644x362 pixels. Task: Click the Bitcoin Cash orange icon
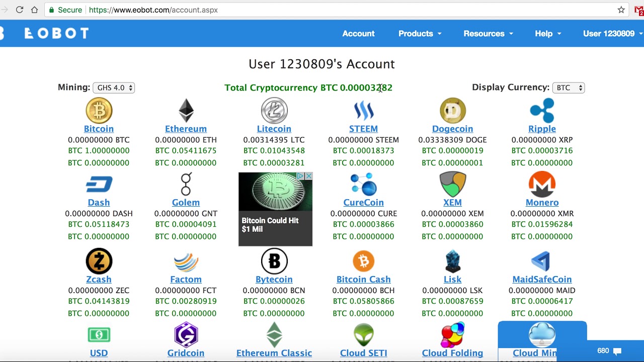(x=363, y=261)
